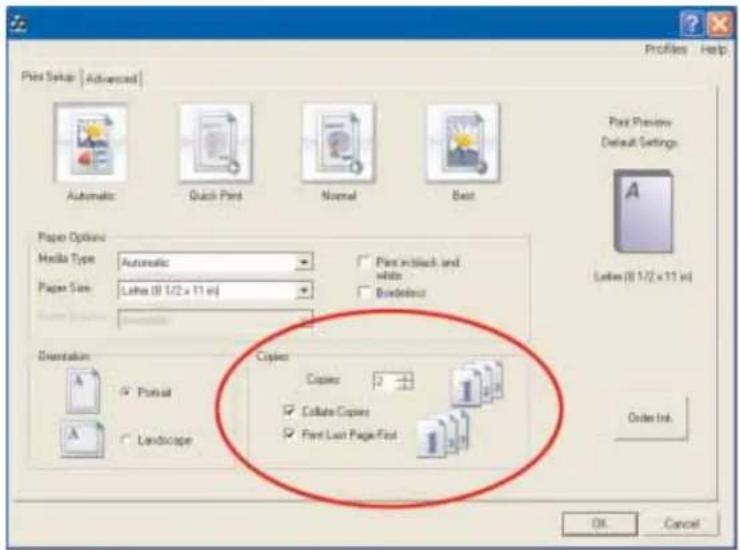Select the Automatic print quality icon
The image size is (740, 550).
pos(91,142)
